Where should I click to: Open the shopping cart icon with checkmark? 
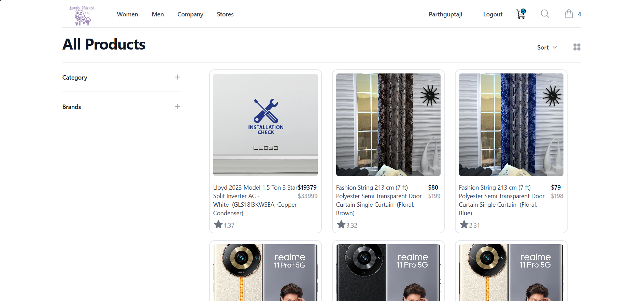(521, 14)
